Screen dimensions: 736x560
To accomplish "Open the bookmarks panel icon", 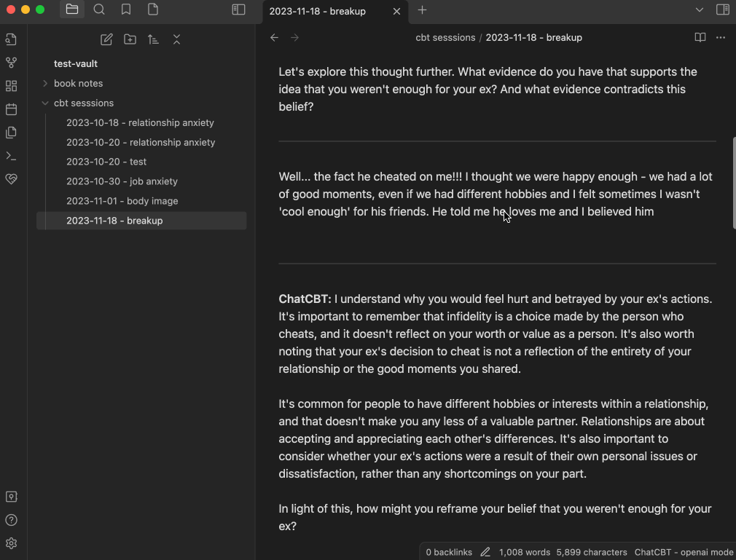I will pos(126,9).
